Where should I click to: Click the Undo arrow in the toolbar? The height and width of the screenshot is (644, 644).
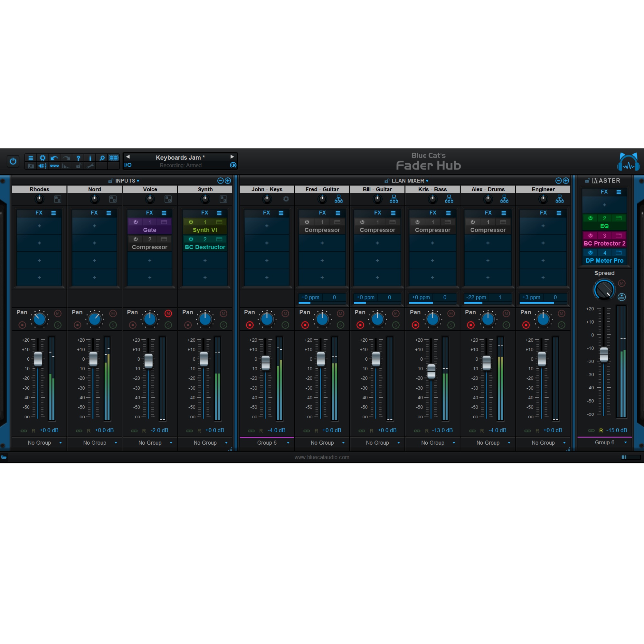point(54,158)
